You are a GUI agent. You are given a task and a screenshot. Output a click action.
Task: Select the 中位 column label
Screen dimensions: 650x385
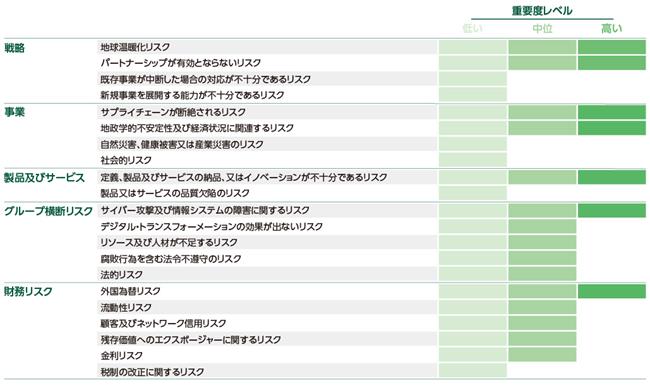pyautogui.click(x=542, y=29)
